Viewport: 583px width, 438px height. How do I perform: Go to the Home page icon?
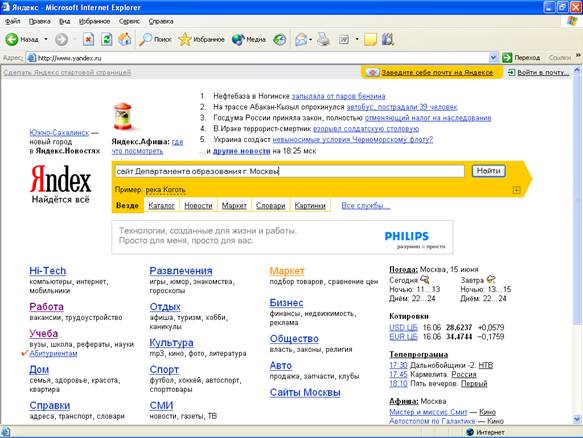[125, 39]
